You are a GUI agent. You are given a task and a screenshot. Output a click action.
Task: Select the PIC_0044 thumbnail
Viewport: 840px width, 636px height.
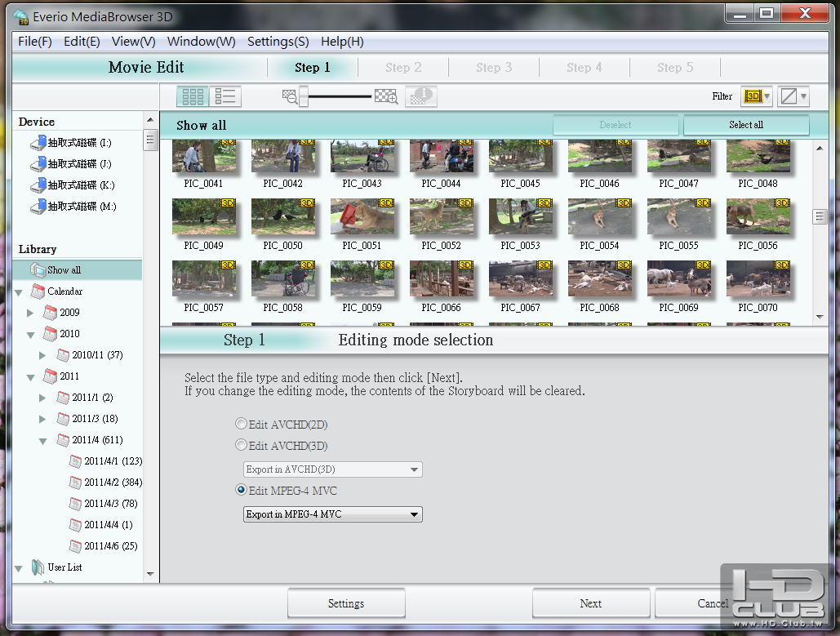[x=442, y=157]
